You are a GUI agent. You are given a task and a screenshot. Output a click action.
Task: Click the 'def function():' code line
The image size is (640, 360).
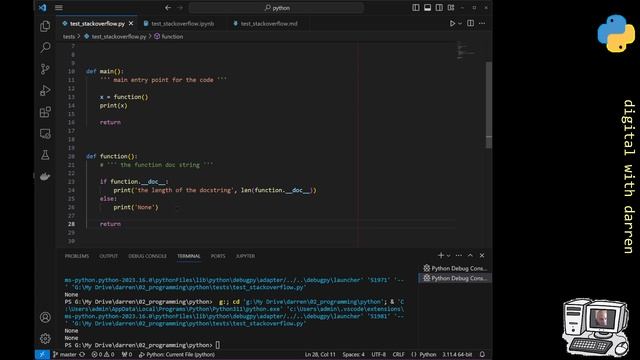[112, 156]
